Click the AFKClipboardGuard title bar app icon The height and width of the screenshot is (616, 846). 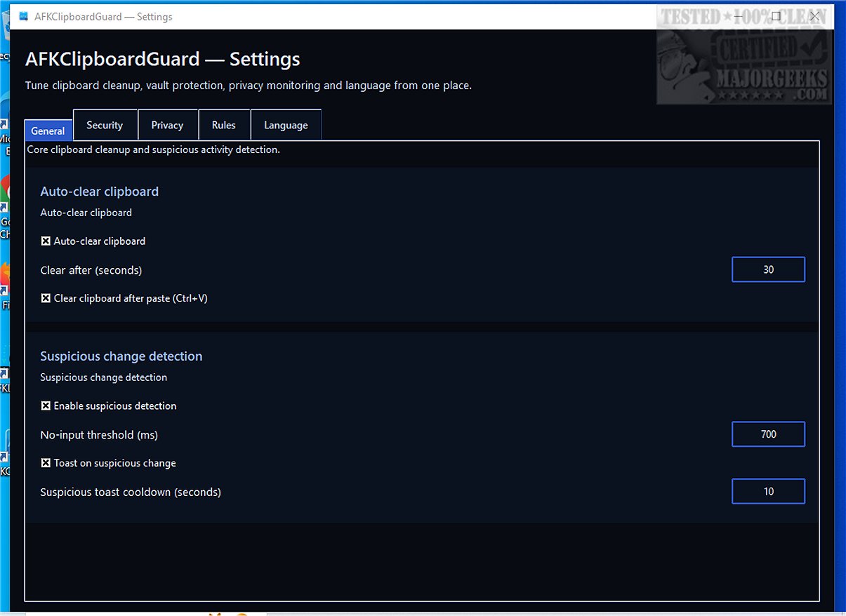point(23,16)
